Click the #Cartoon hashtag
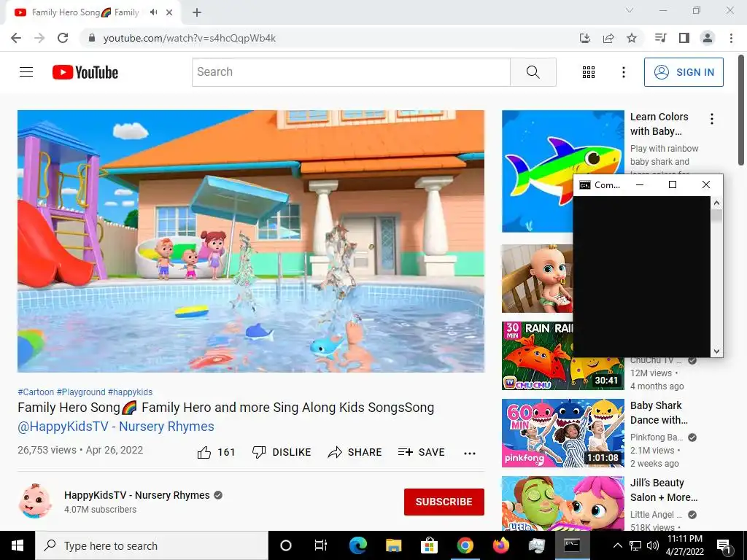 point(36,392)
